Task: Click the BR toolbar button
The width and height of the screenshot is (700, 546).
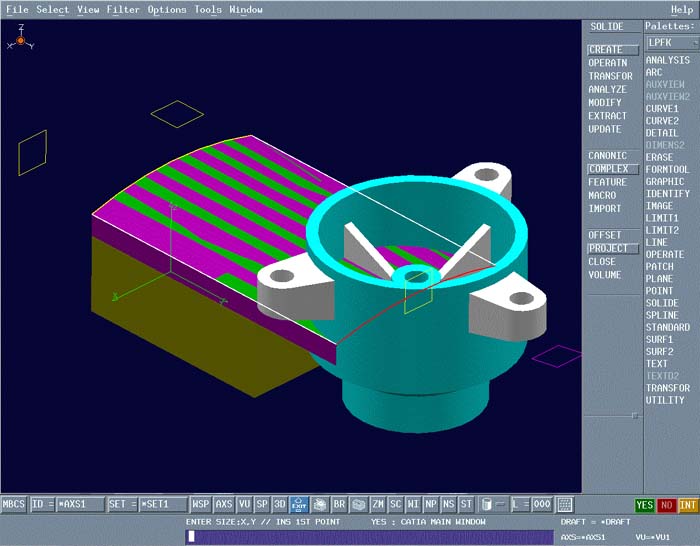Action: [339, 505]
